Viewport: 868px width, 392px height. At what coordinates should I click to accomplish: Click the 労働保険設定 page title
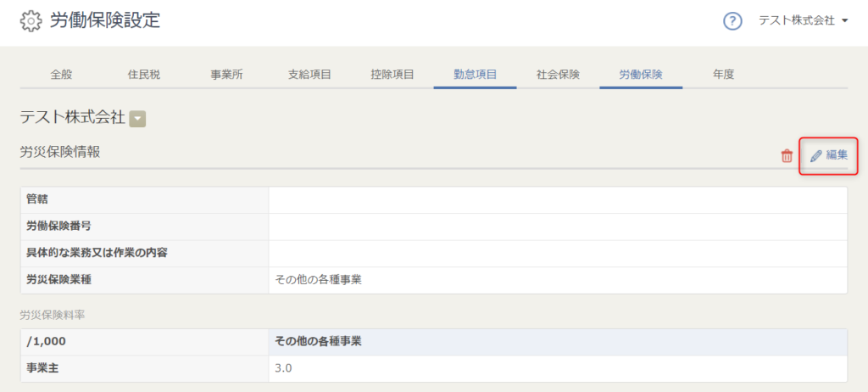(x=105, y=20)
